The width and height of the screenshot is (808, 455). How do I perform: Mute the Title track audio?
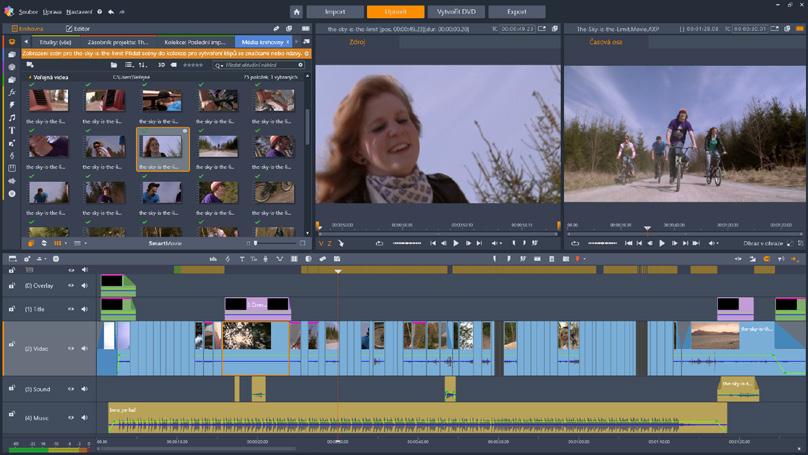tap(85, 309)
